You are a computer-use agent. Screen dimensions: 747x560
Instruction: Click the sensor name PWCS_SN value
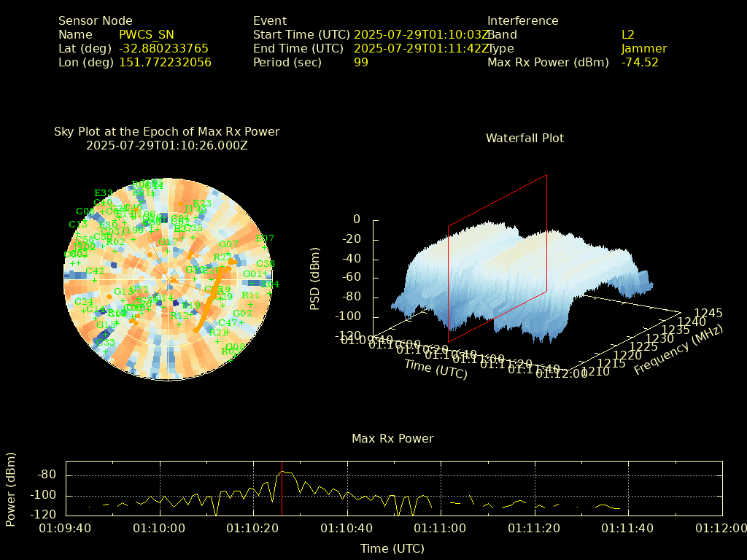[146, 34]
